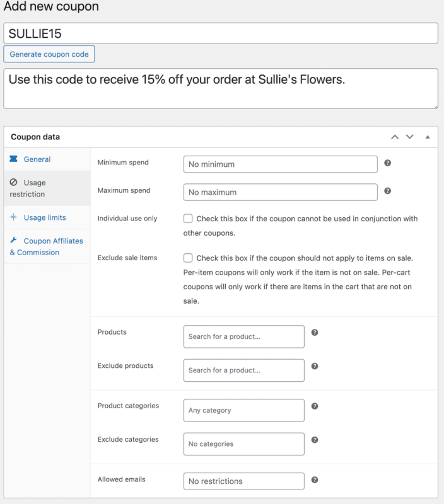Click the help icon next to Product categories
444x504 pixels.
pos(315,406)
